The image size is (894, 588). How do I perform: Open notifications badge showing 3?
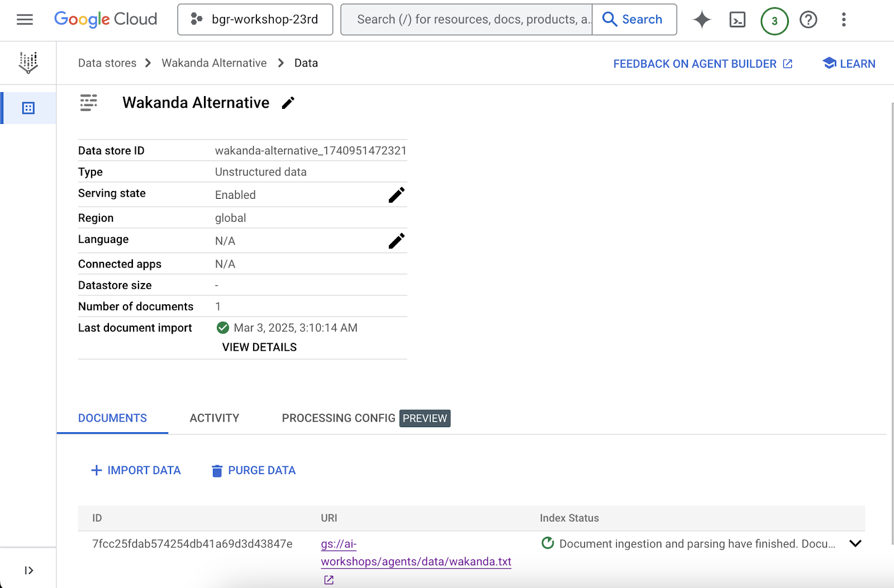(774, 21)
